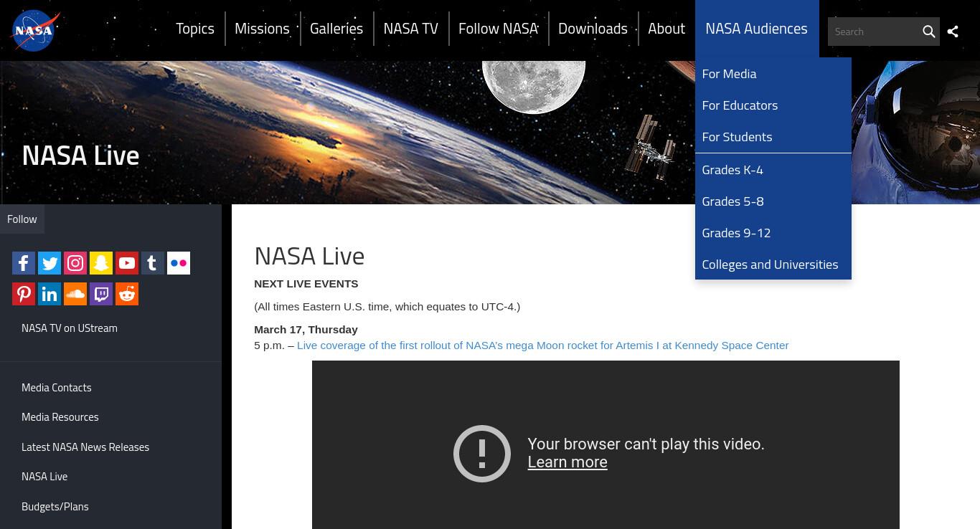Visit NASA's Instagram via its icon
This screenshot has width=980, height=529.
pos(75,263)
